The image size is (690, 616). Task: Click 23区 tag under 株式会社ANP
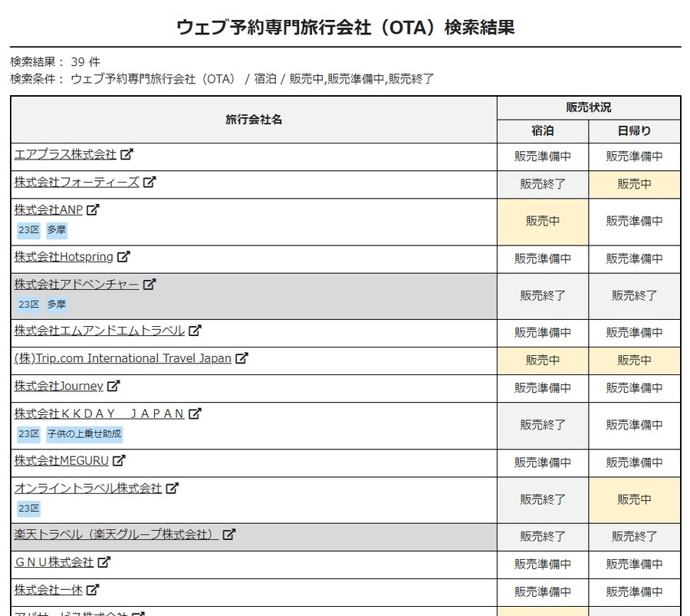[x=28, y=230]
